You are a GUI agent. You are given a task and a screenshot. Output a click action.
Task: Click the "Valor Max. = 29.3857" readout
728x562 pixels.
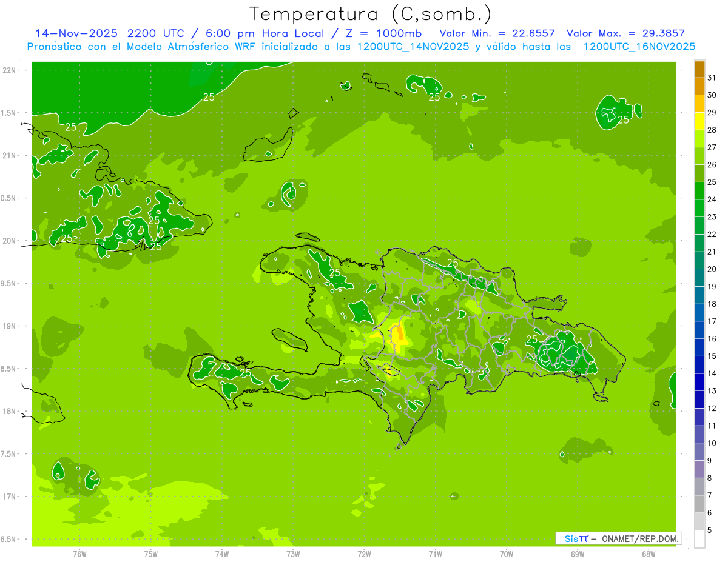point(626,33)
